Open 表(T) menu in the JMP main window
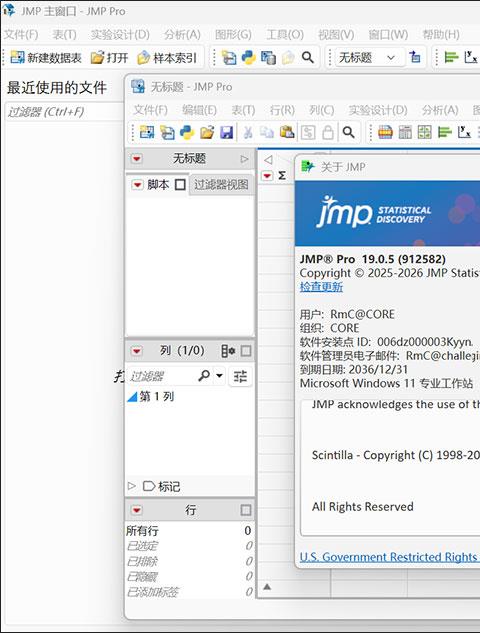Screen dimensions: 480x633 click(x=64, y=35)
